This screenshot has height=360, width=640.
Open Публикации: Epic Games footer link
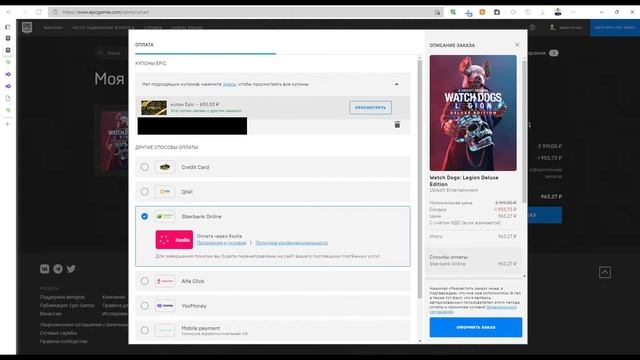coord(67,305)
